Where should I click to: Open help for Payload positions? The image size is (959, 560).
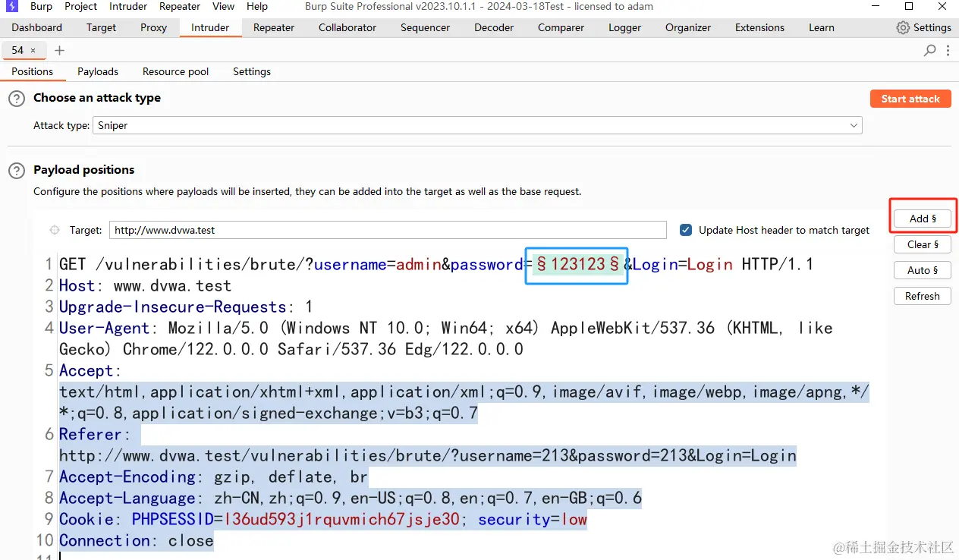[x=16, y=171]
